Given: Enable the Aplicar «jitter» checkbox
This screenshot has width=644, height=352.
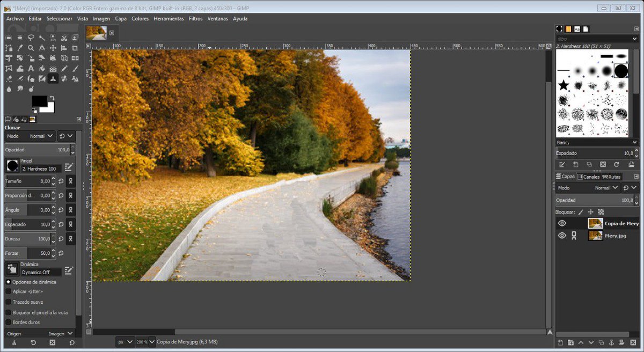Looking at the screenshot, I should (x=8, y=291).
